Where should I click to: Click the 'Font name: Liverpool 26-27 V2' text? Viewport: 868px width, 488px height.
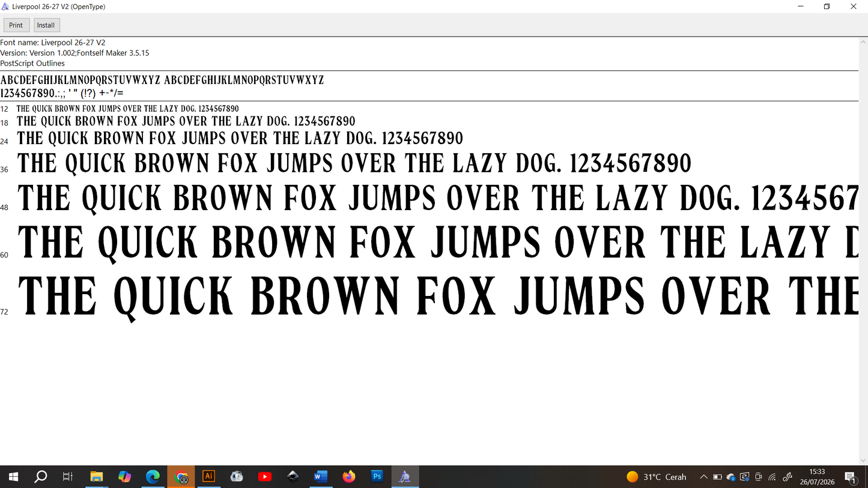click(53, 43)
